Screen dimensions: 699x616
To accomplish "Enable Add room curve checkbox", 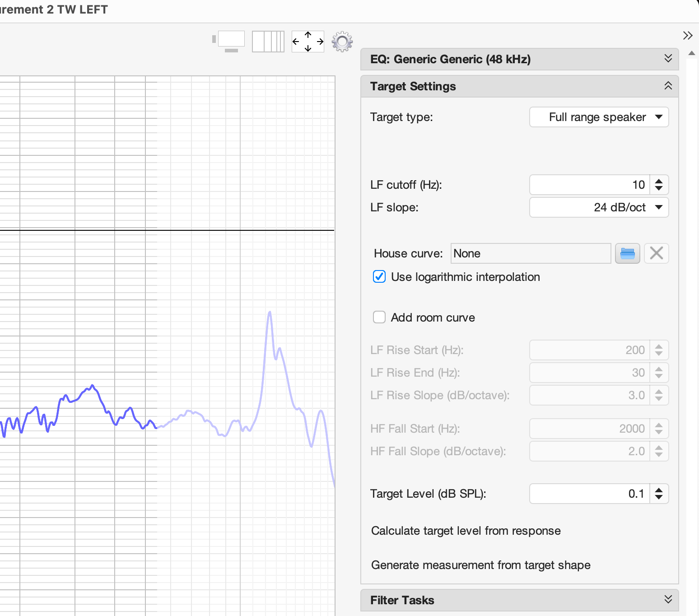I will coord(379,317).
